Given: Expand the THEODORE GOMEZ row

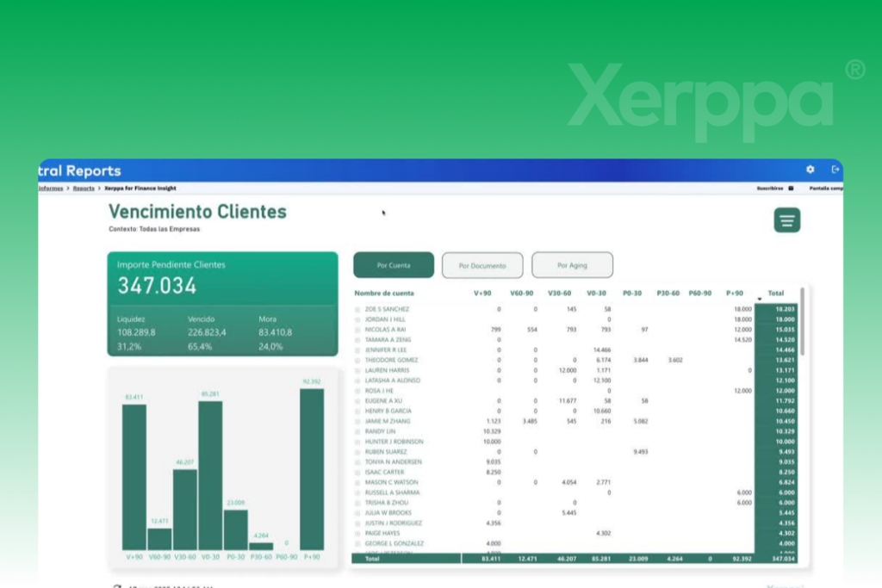Looking at the screenshot, I should click(x=357, y=361).
